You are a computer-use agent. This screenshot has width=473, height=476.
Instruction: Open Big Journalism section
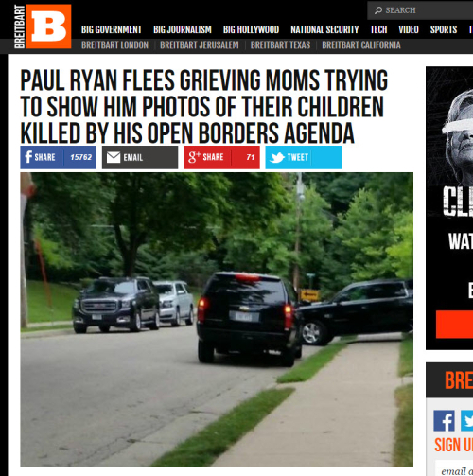[183, 29]
